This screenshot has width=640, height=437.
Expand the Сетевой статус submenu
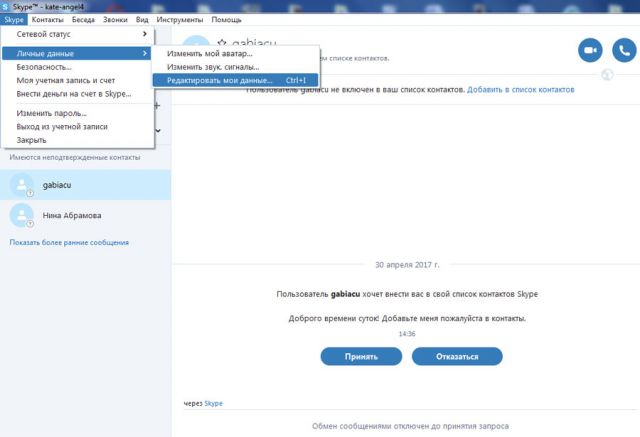click(78, 34)
